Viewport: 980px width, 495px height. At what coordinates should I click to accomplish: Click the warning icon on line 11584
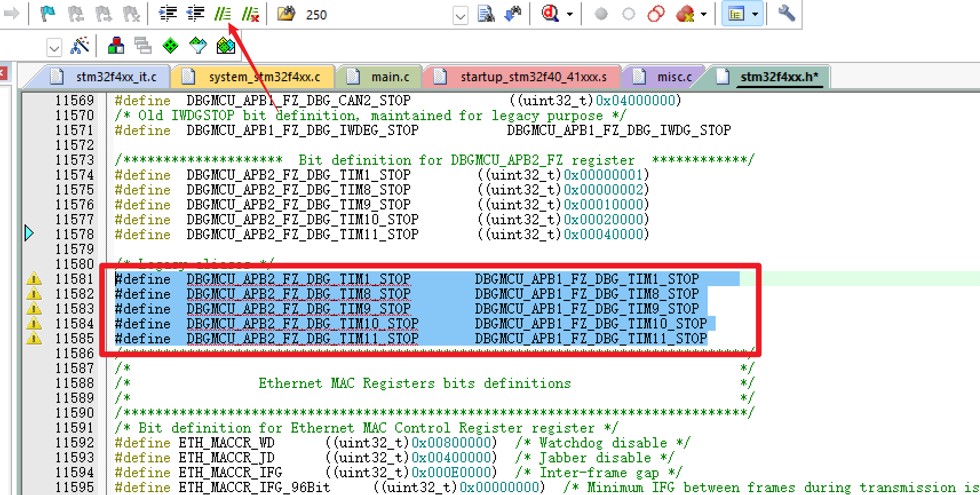point(34,323)
